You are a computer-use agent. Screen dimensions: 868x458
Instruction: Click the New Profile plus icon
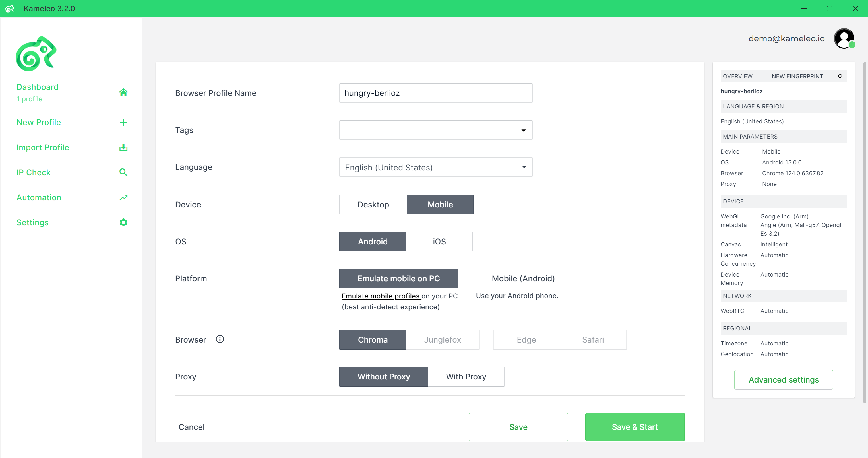(x=123, y=122)
